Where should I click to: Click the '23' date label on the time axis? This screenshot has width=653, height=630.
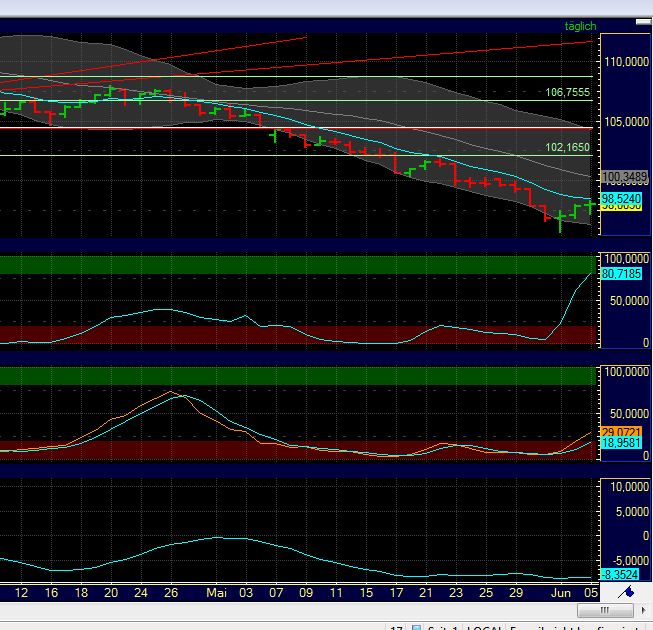(456, 592)
